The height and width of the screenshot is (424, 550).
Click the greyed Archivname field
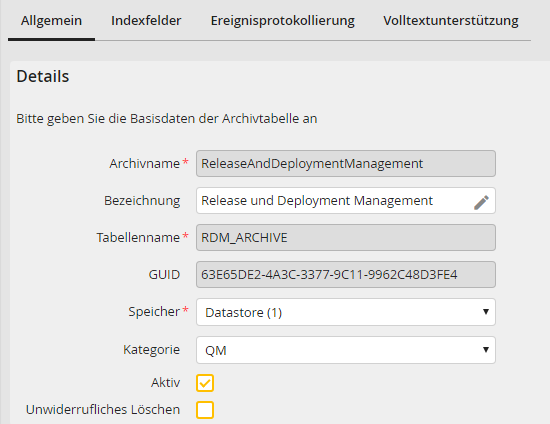coord(346,163)
